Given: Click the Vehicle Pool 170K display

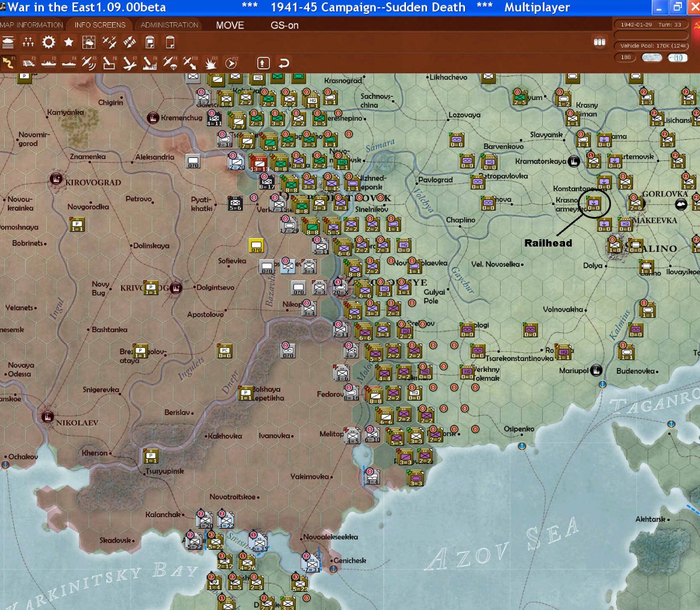Looking at the screenshot, I should coord(651,46).
